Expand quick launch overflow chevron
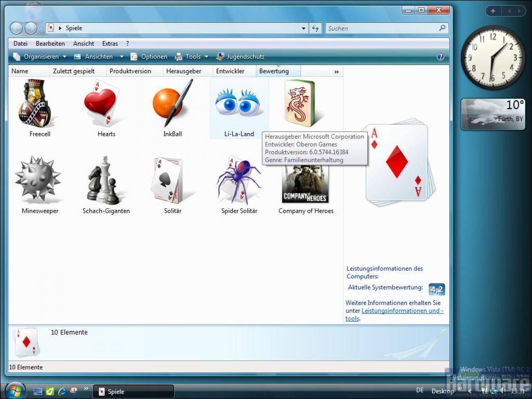The height and width of the screenshot is (399, 532). tap(86, 389)
